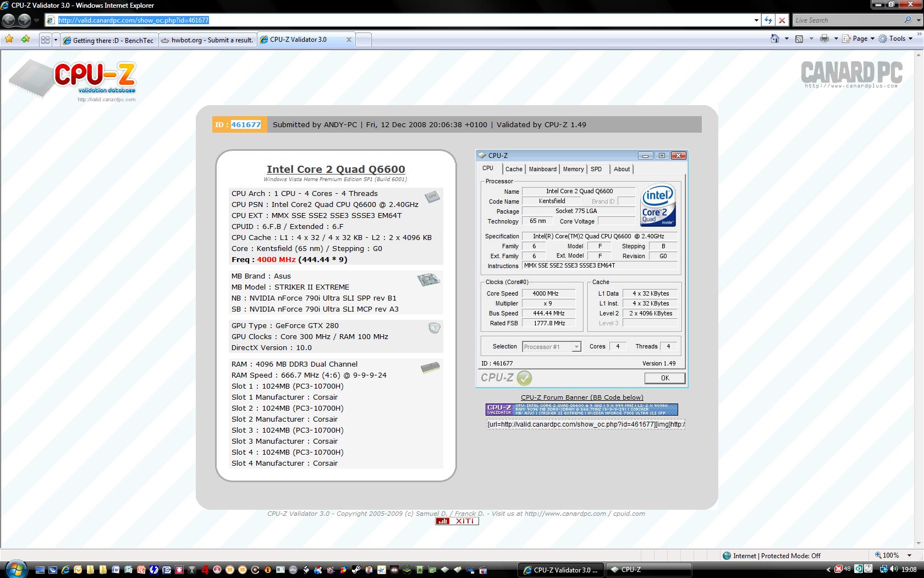Click the BB code text field
Image resolution: width=924 pixels, height=578 pixels.
pyautogui.click(x=586, y=424)
